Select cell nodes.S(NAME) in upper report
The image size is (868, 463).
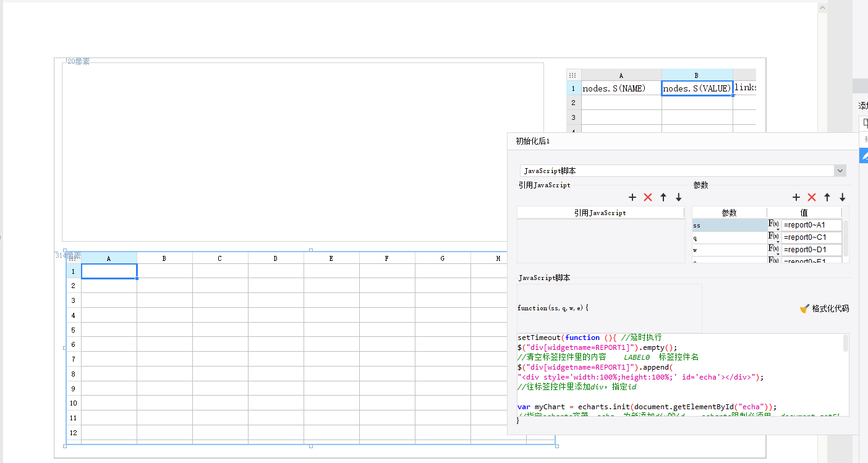click(x=621, y=88)
